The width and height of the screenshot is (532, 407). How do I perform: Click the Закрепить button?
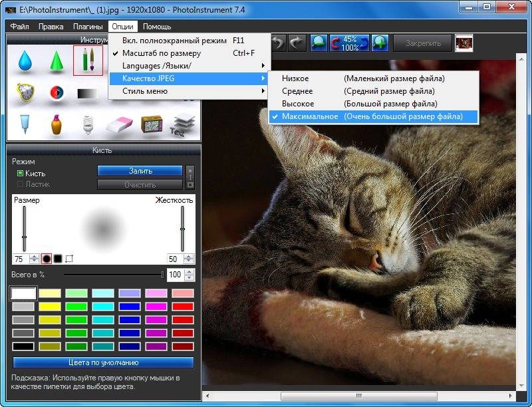[x=423, y=43]
